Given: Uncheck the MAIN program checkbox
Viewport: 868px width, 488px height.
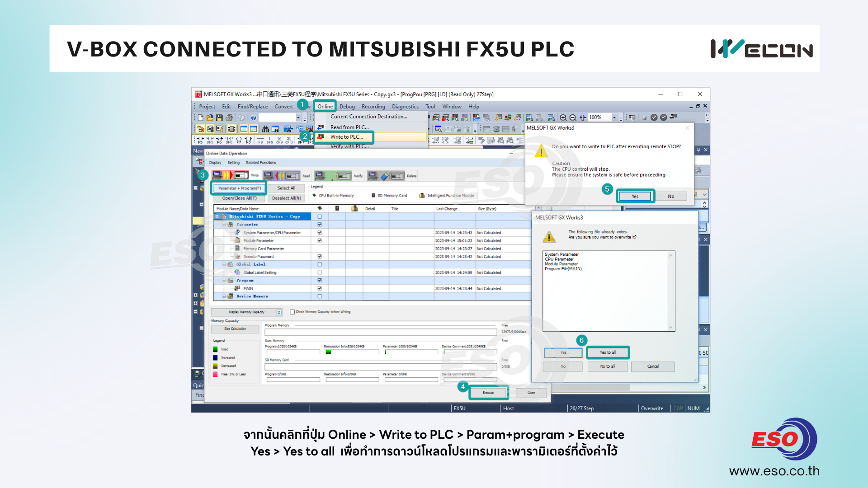Looking at the screenshot, I should coord(320,288).
